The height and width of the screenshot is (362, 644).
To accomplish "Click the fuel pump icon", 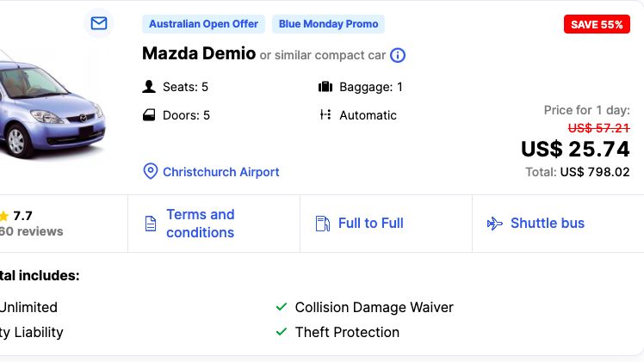I will 323,224.
